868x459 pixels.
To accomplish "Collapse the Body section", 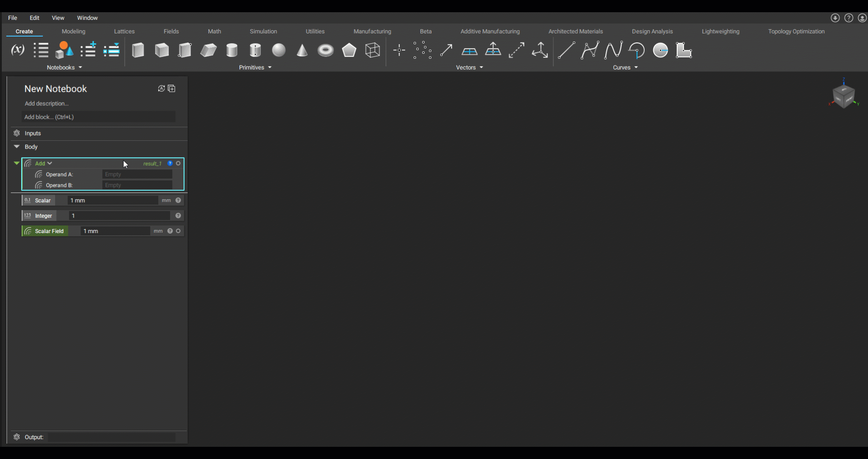I will [x=17, y=146].
